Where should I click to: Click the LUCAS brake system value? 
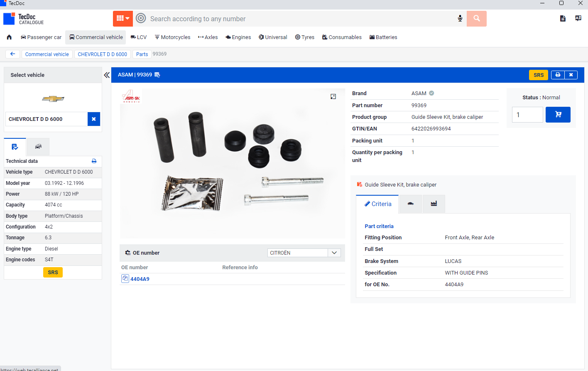click(x=453, y=261)
